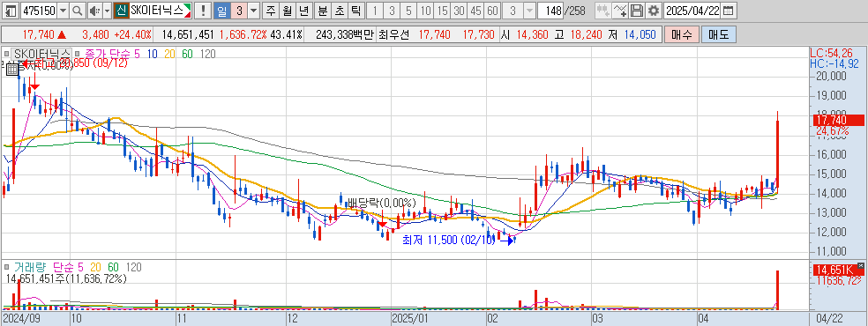Click the change rate +24.40%
Screen dimensions: 868x326
[132, 35]
